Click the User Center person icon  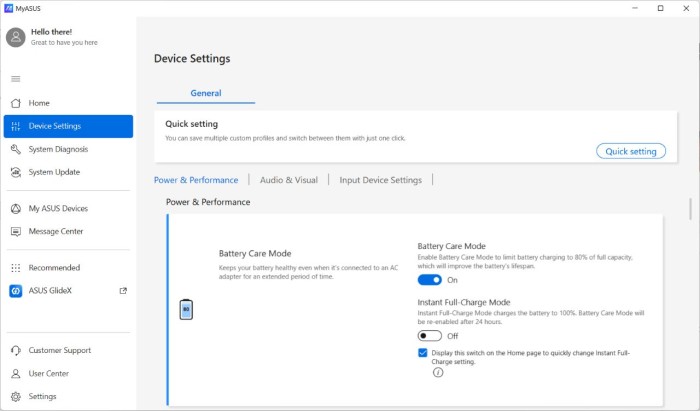coord(16,374)
